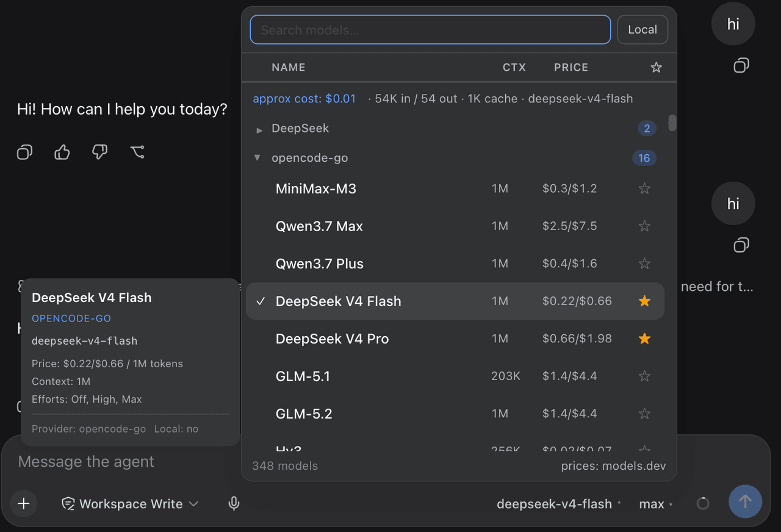Sort models by the NAME column header
The width and height of the screenshot is (781, 532).
(x=289, y=67)
